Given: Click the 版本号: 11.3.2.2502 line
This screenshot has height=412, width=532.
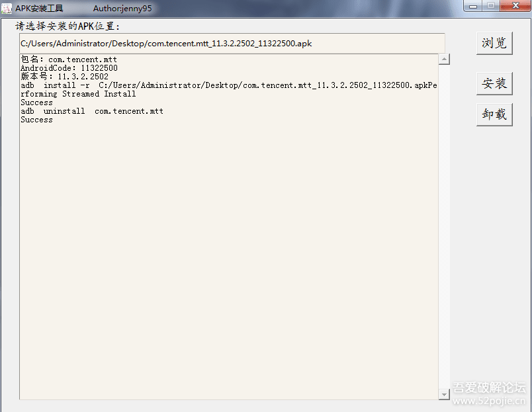Looking at the screenshot, I should 64,77.
